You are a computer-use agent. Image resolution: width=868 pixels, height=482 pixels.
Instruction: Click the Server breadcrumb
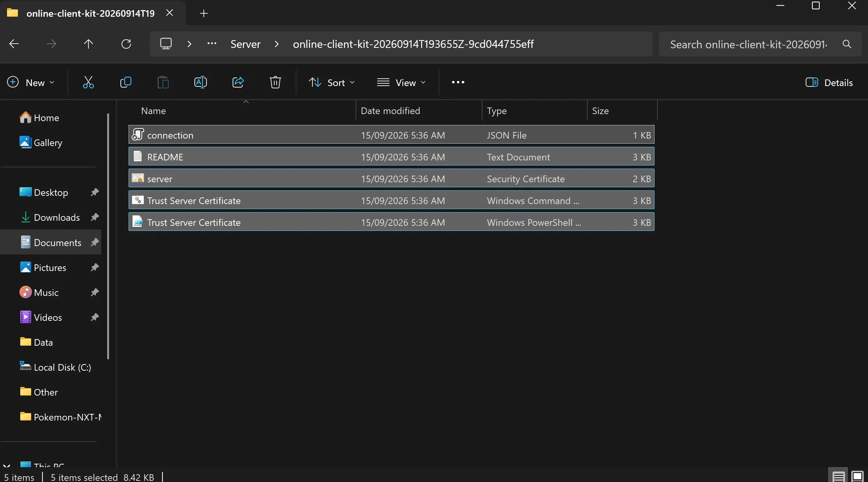pos(245,44)
